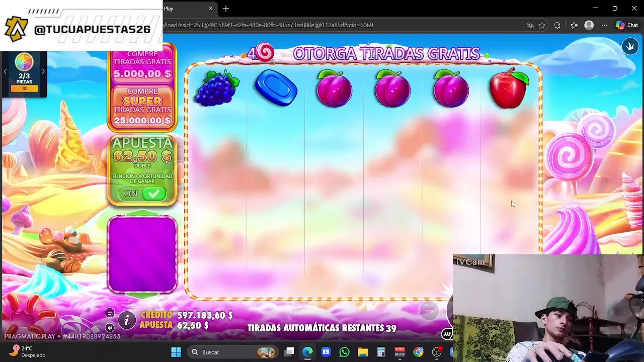Open Task View in taskbar
This screenshot has width=644, height=362.
coord(289,352)
